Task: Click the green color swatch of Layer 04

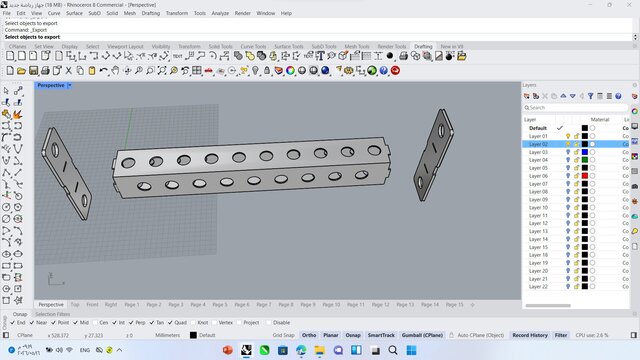Action: pos(585,160)
